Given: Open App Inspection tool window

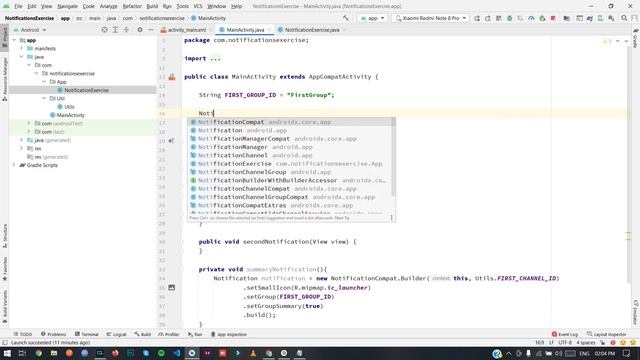Looking at the screenshot, I should (229, 334).
